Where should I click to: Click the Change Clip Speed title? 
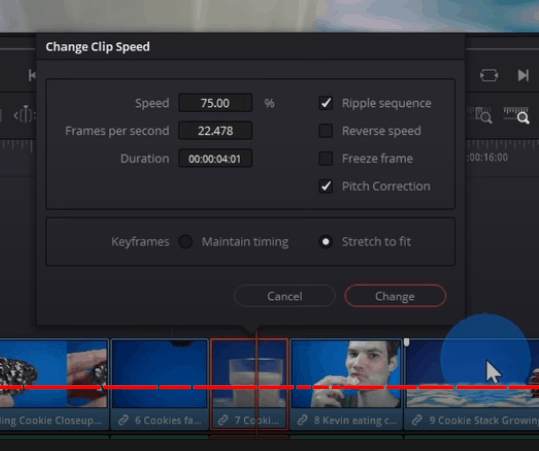98,47
